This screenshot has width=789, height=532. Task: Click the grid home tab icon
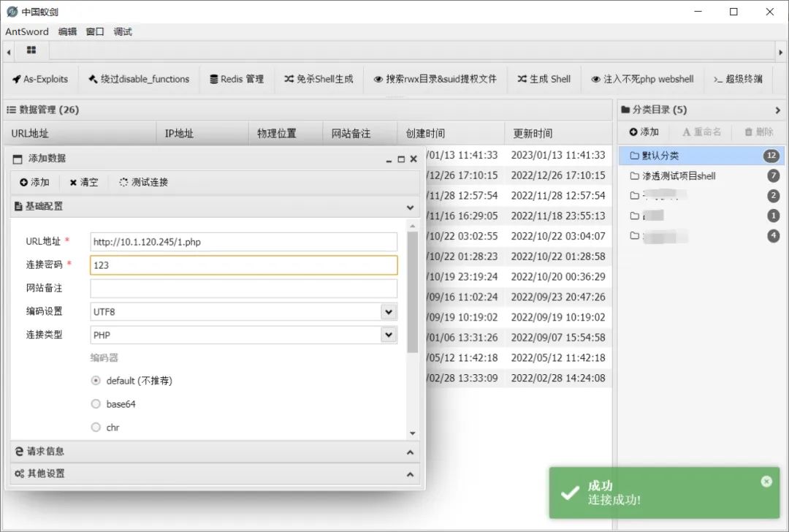pyautogui.click(x=31, y=50)
